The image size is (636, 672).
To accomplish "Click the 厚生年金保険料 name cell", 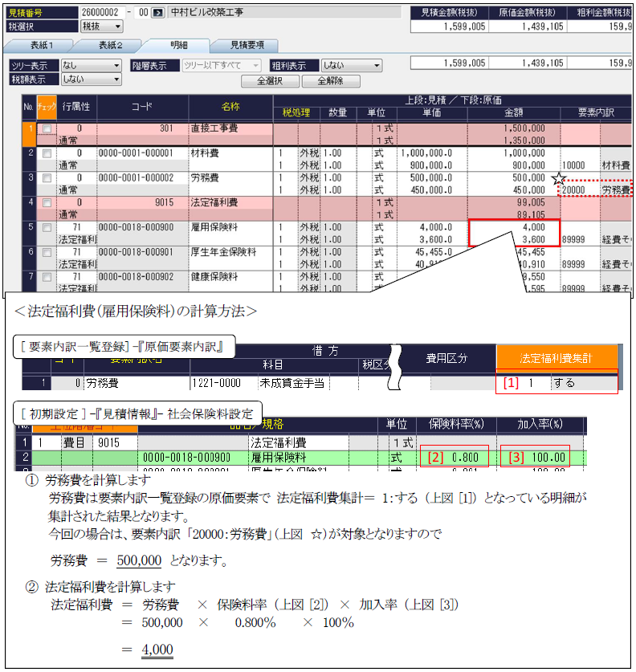I will [230, 252].
